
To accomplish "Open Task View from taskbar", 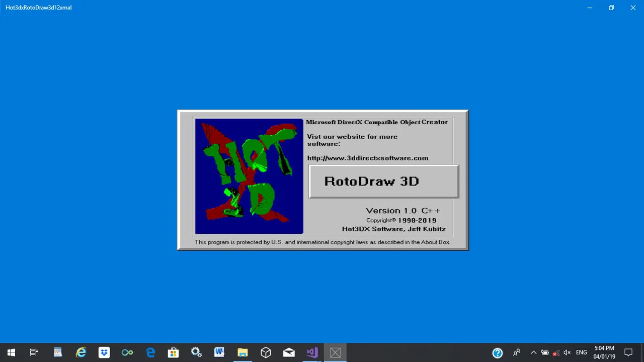I will 34,352.
